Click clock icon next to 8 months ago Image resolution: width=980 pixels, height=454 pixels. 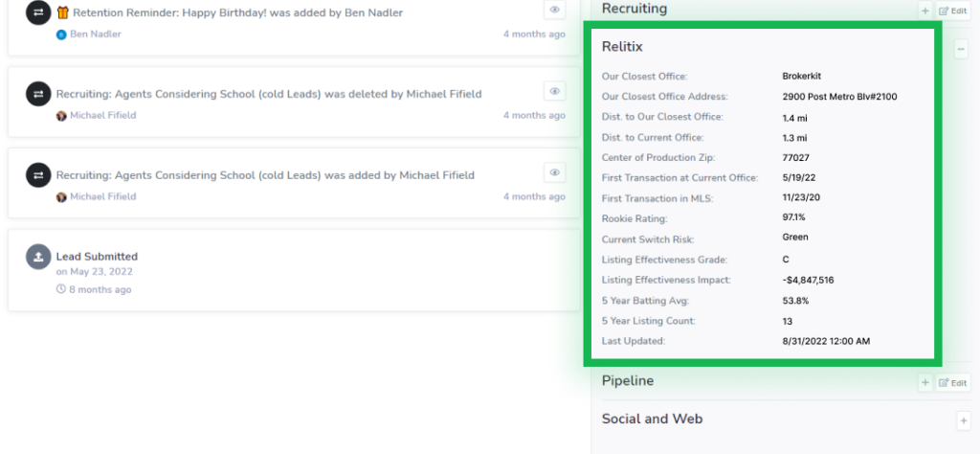coord(61,289)
